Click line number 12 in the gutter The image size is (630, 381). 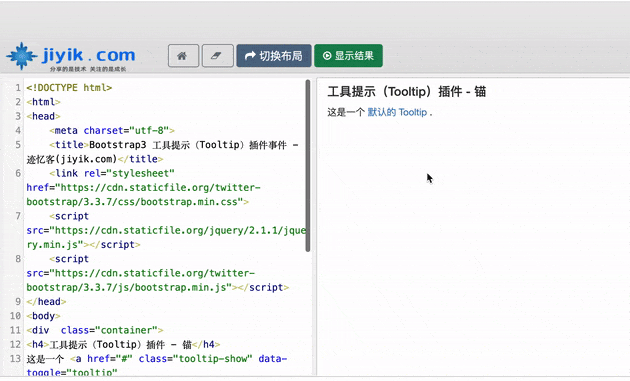(15, 344)
